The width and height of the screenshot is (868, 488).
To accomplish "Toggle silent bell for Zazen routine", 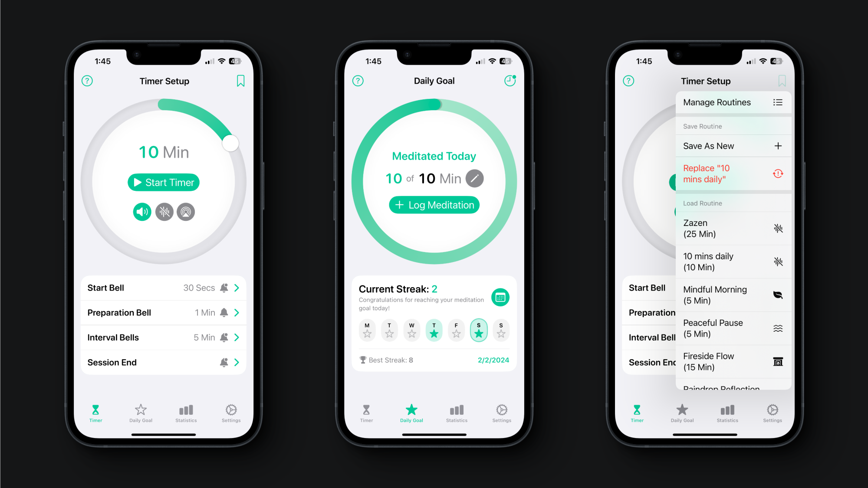I will click(x=778, y=228).
